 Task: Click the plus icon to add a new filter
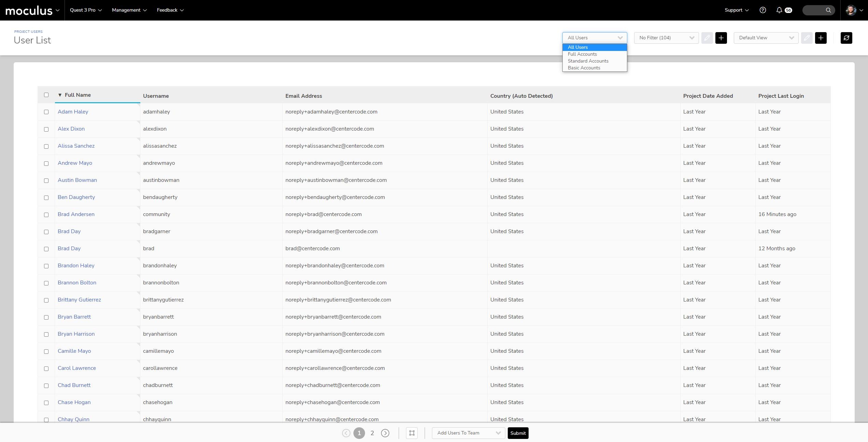721,38
